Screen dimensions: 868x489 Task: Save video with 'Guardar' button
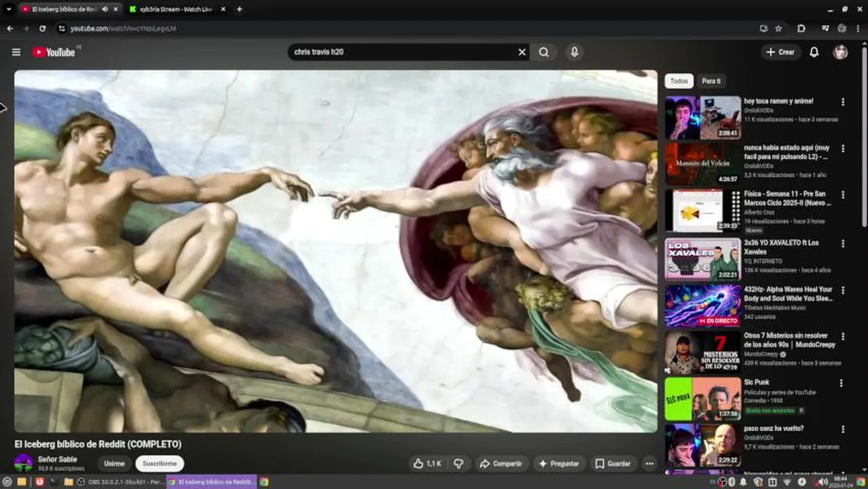[613, 463]
